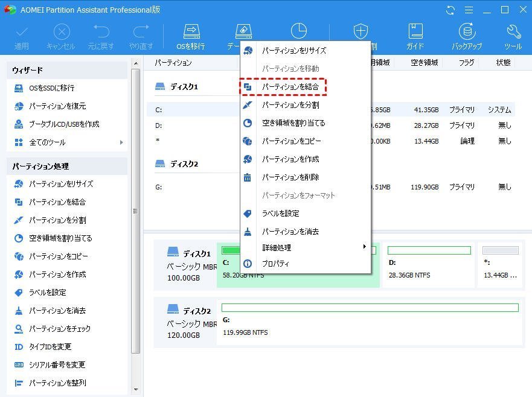Click sidebar 空き領域を割り当てる icon
532x397 pixels.
19,238
